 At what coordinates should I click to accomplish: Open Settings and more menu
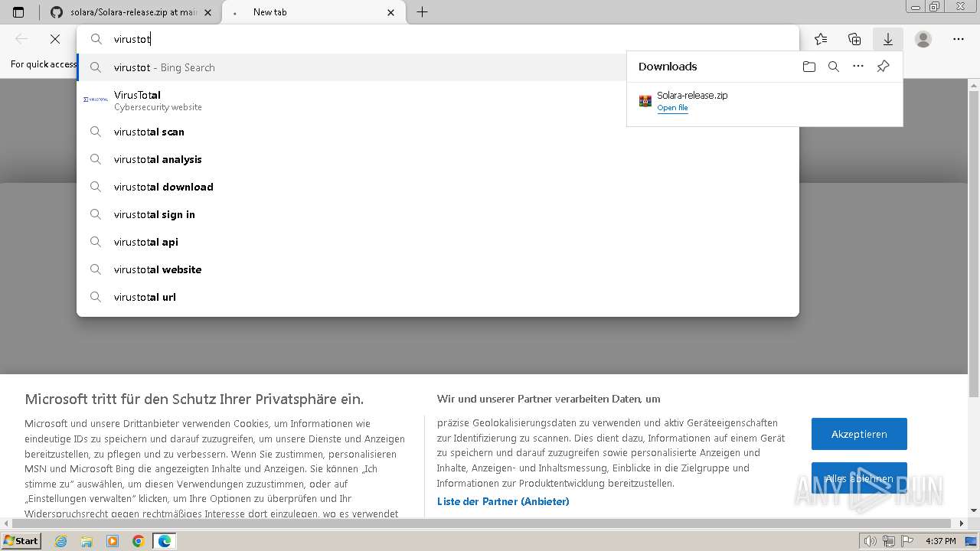pyautogui.click(x=959, y=39)
